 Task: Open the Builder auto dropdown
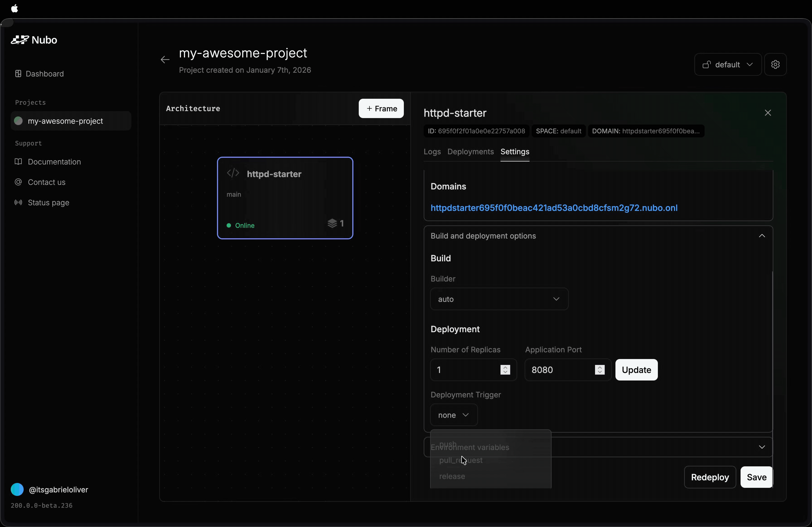(x=499, y=299)
